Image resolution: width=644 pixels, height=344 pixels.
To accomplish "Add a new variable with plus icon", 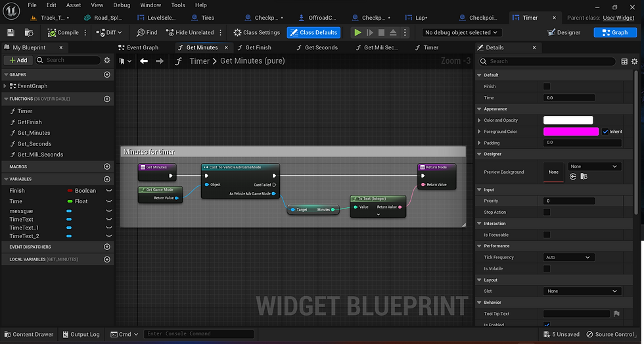I will point(107,179).
